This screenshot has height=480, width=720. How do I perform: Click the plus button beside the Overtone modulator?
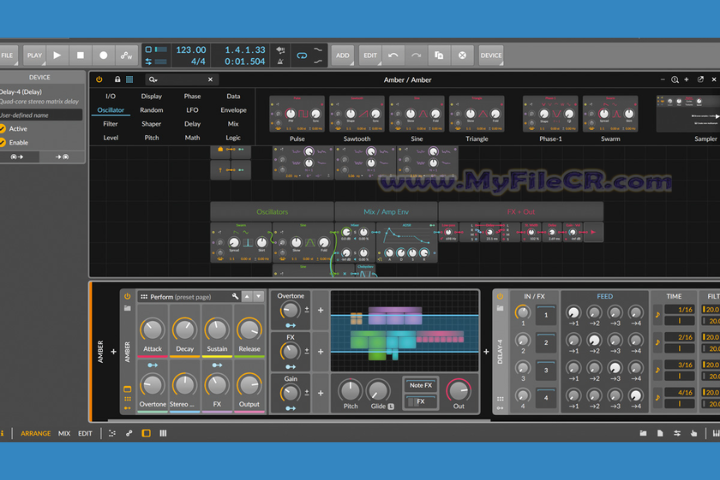[x=321, y=310]
